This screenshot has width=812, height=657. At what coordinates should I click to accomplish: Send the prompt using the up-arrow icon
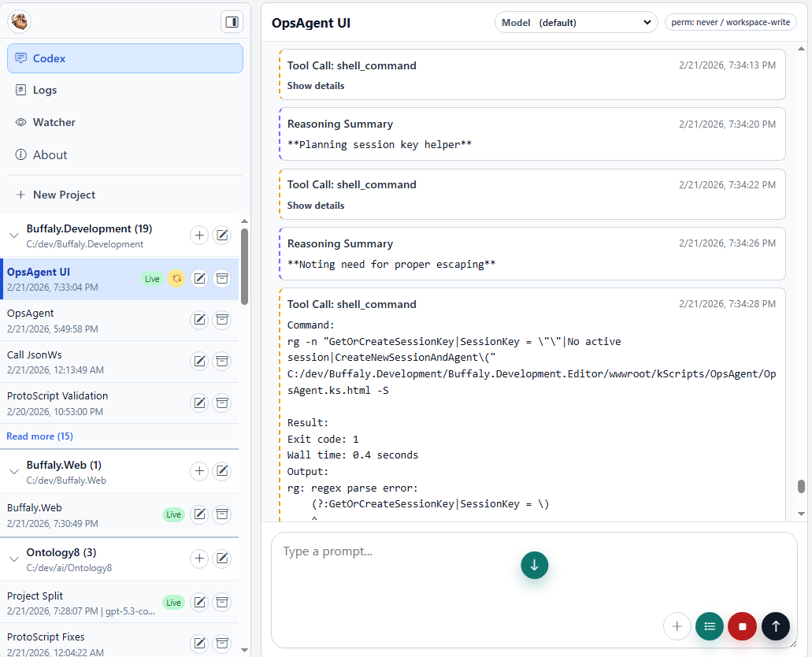775,625
